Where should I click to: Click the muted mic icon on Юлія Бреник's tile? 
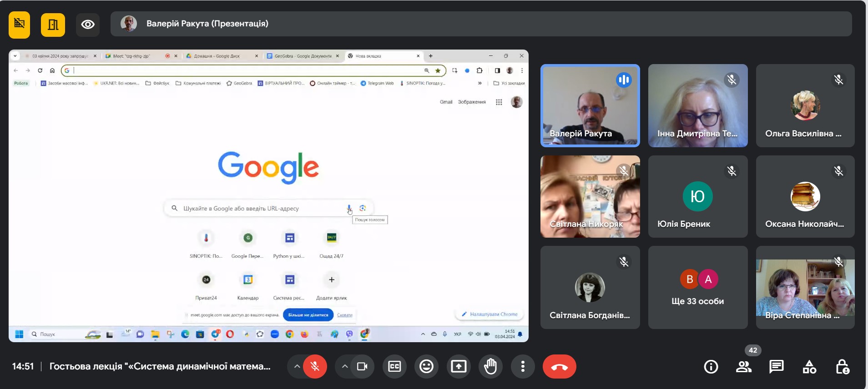pyautogui.click(x=732, y=171)
